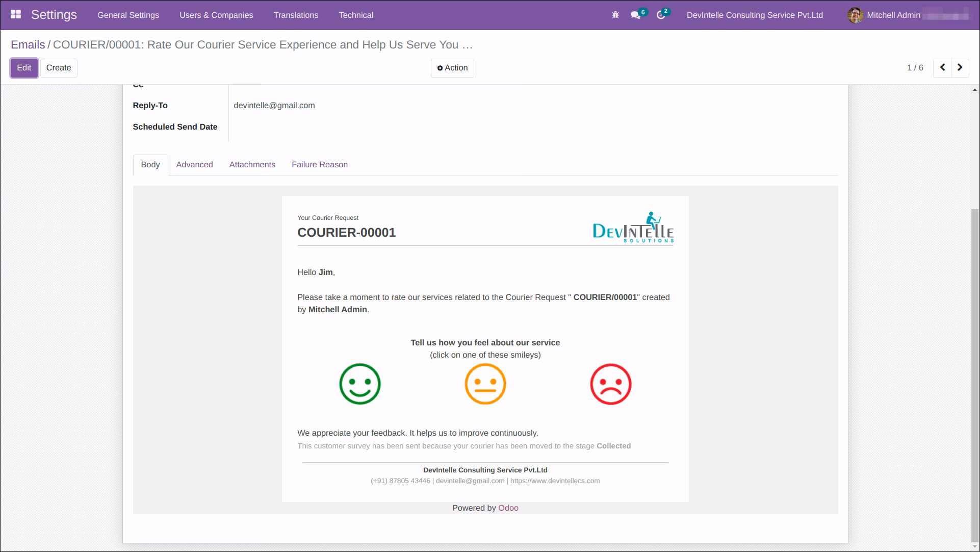This screenshot has height=552, width=980.
Task: Click 'DevIntelle Consulting Service Pvt.Ltd' footer name
Action: [x=485, y=470]
